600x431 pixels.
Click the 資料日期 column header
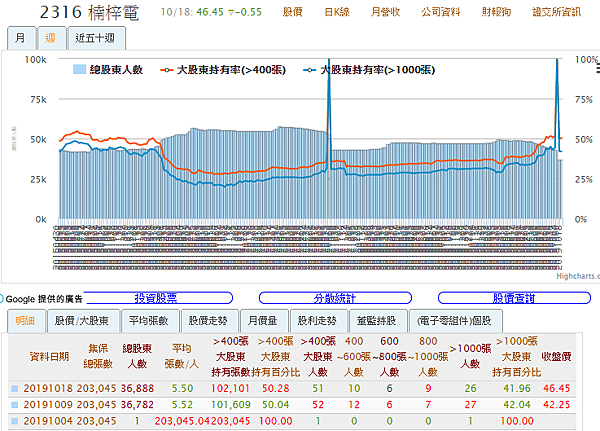tap(49, 357)
